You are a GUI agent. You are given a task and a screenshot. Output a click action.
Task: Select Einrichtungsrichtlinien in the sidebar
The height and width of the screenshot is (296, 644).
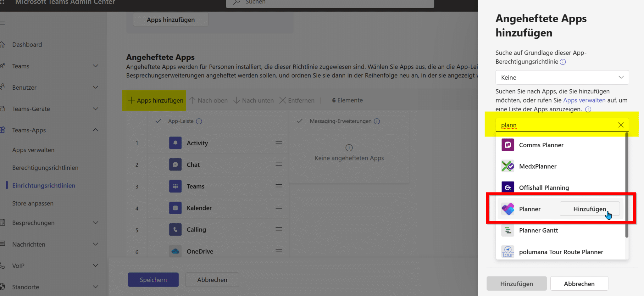[x=44, y=185]
